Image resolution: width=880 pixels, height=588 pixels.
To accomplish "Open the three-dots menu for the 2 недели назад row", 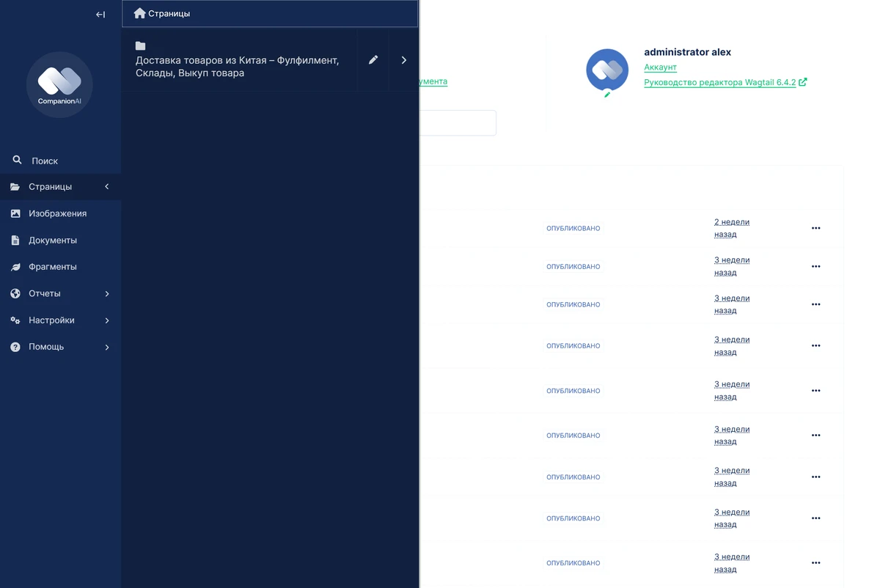I will point(815,228).
